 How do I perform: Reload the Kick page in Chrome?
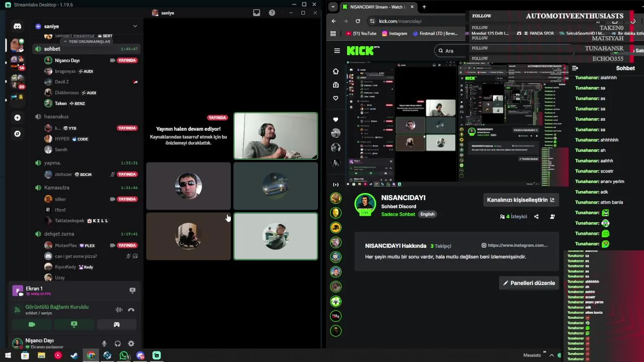(x=358, y=21)
